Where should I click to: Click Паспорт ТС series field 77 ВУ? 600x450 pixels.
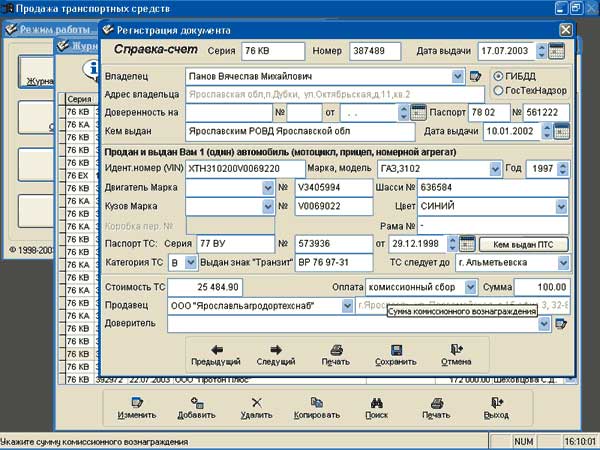(236, 244)
